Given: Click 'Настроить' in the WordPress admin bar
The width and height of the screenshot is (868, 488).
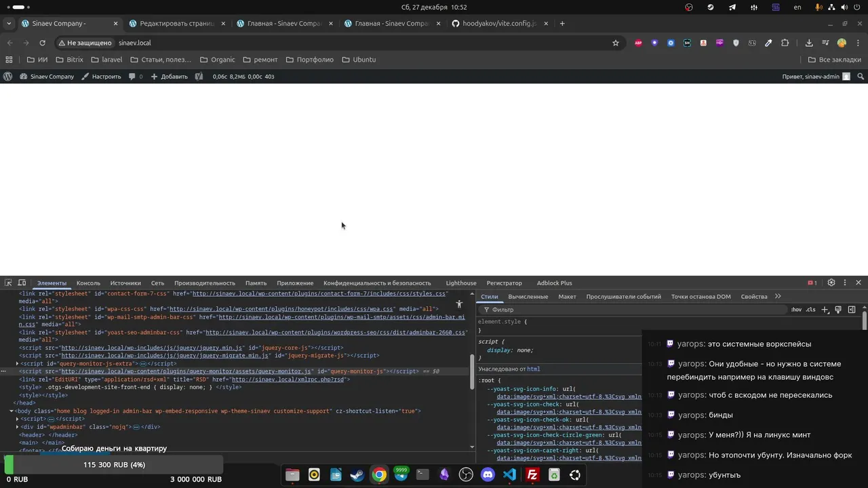Looking at the screenshot, I should [101, 77].
